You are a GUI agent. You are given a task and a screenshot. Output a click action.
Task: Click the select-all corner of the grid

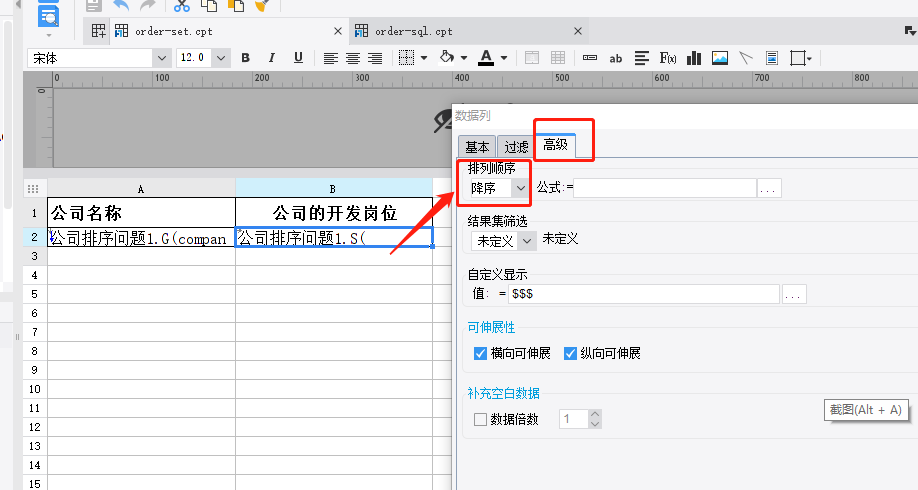(x=33, y=189)
